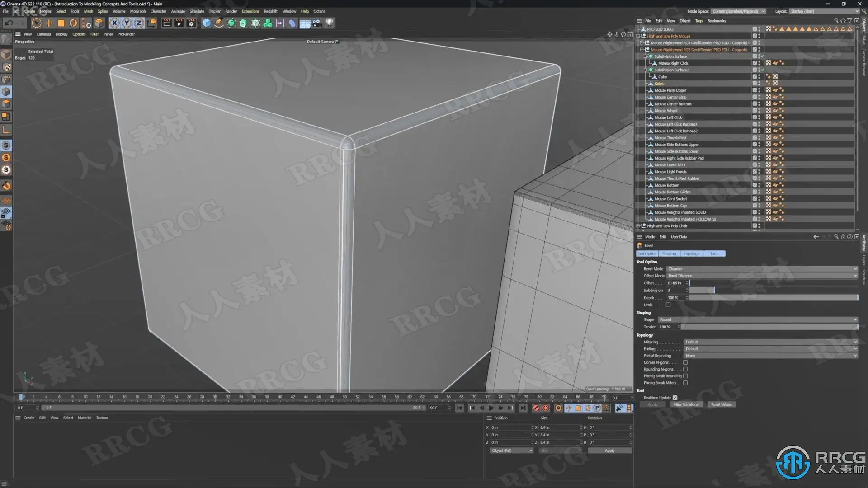Open the Shape dropdown set to Round
Screen dimensions: 868x488
(x=758, y=320)
